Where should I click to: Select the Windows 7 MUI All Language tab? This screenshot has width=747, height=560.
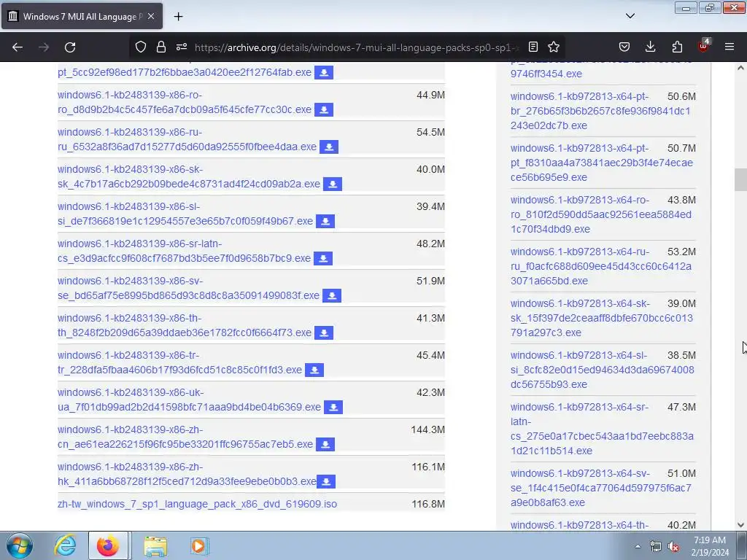click(x=82, y=16)
